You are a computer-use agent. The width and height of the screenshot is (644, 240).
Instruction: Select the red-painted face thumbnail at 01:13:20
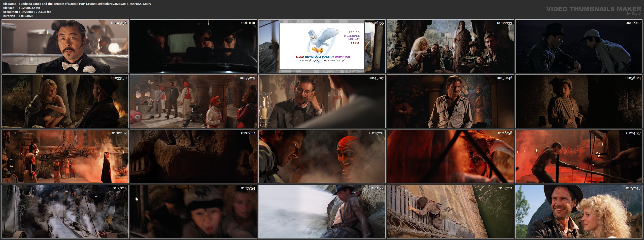(322, 156)
